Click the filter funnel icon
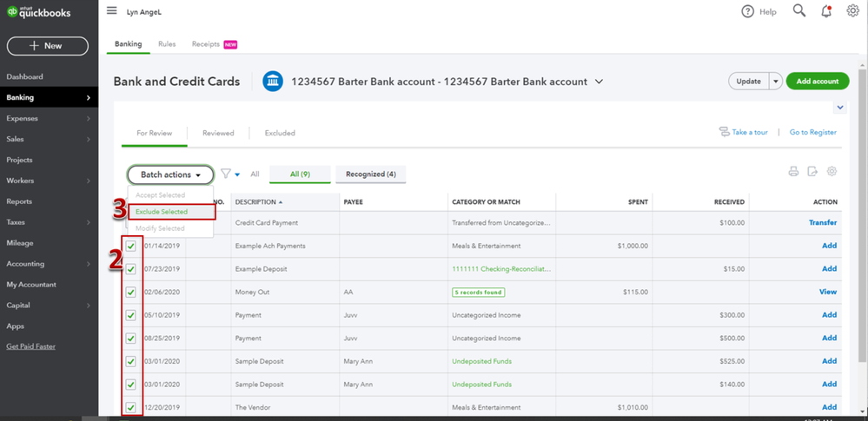 [225, 174]
